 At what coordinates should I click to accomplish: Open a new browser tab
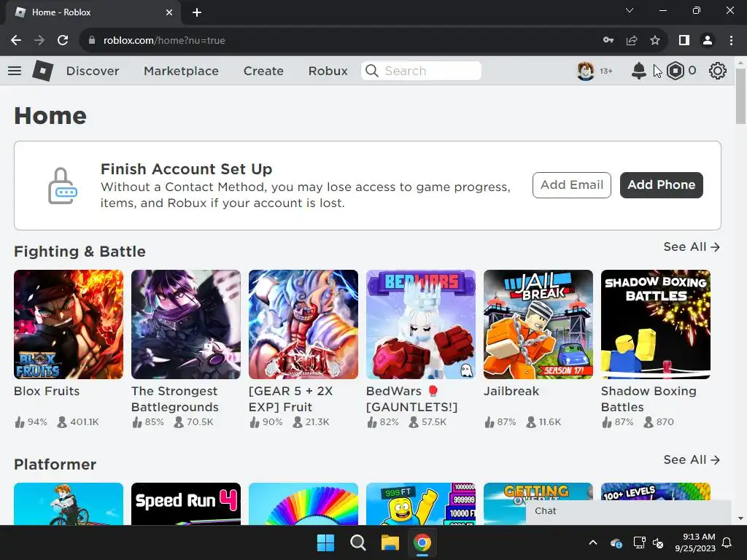click(197, 12)
